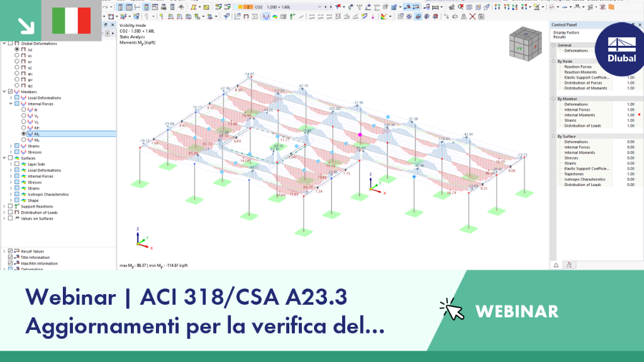Image resolution: width=644 pixels, height=362 pixels.
Task: Click the color scale palette toolbar icon
Action: pos(384,16)
